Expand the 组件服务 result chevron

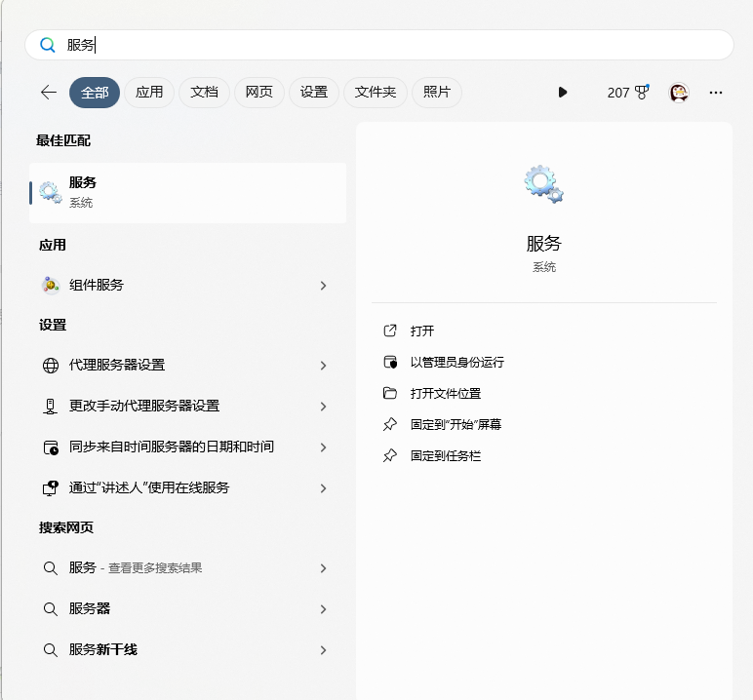[x=323, y=286]
